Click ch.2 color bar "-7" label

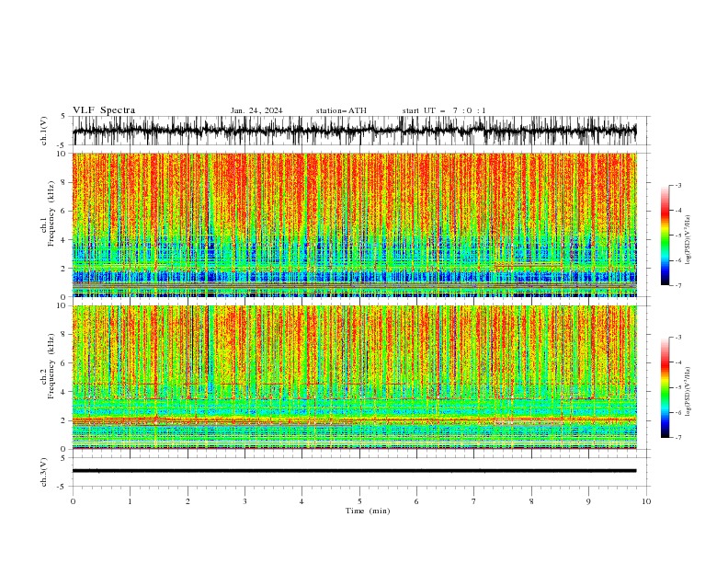point(678,437)
